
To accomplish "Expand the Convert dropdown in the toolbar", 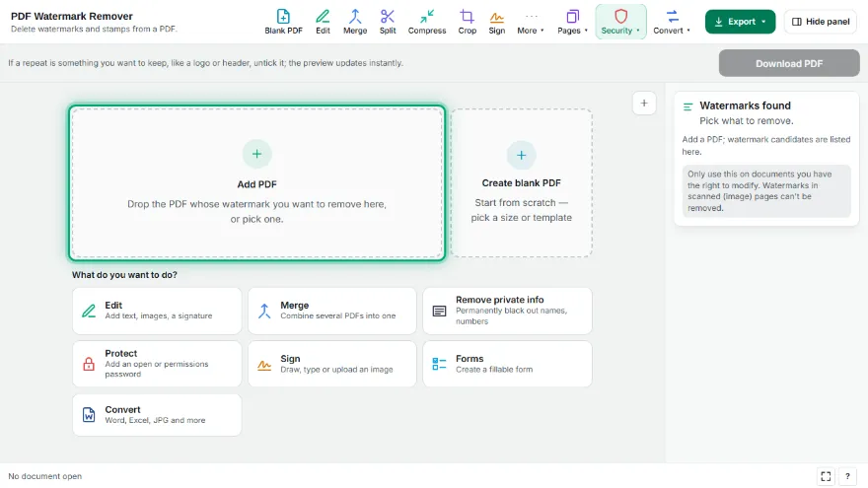I will [x=672, y=22].
